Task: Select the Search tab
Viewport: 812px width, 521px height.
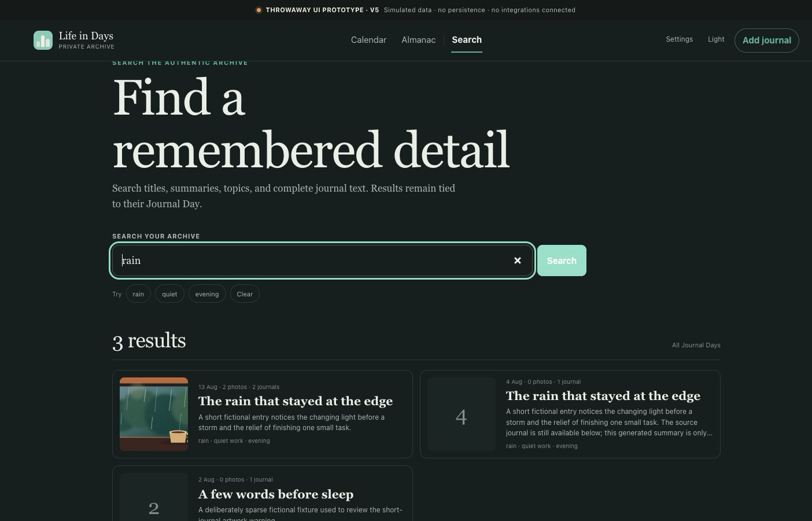Action: (467, 40)
